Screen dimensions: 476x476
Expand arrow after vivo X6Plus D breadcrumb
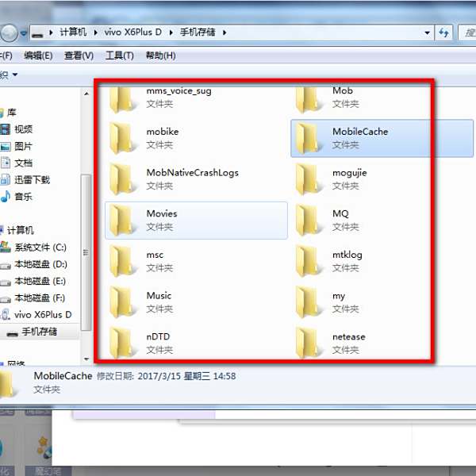[171, 33]
